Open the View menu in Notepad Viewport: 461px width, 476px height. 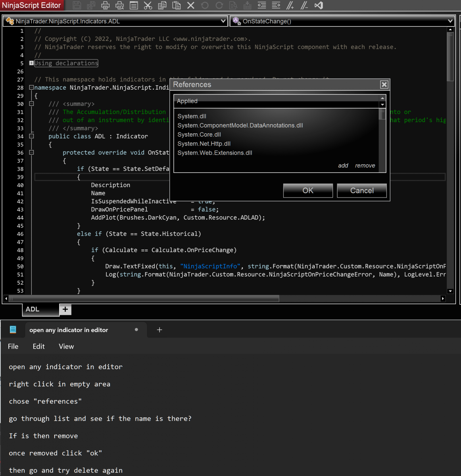(x=66, y=346)
